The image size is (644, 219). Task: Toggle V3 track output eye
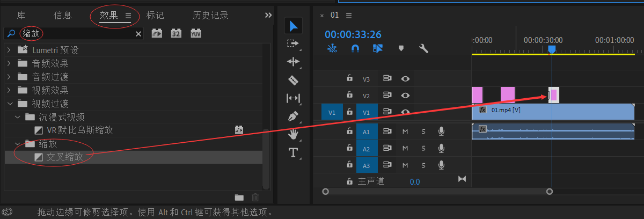click(405, 79)
